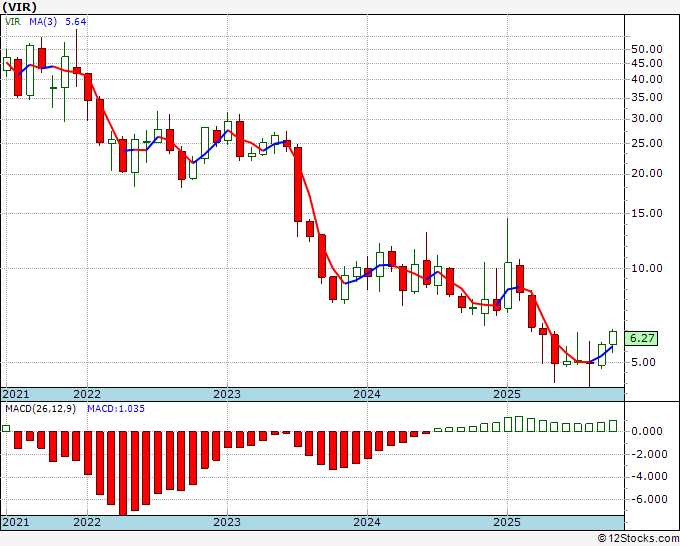
Task: Select 2024 on the MACD panel timeline
Action: click(367, 522)
